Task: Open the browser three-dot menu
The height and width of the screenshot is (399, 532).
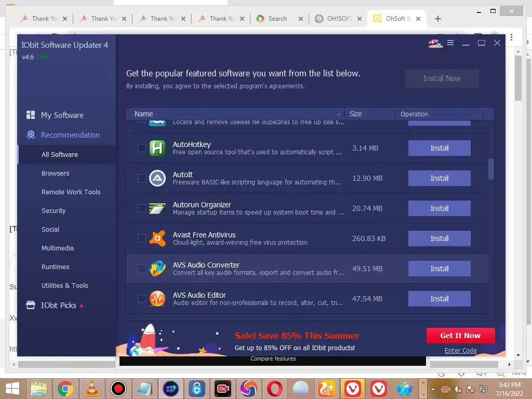Action: (x=511, y=37)
